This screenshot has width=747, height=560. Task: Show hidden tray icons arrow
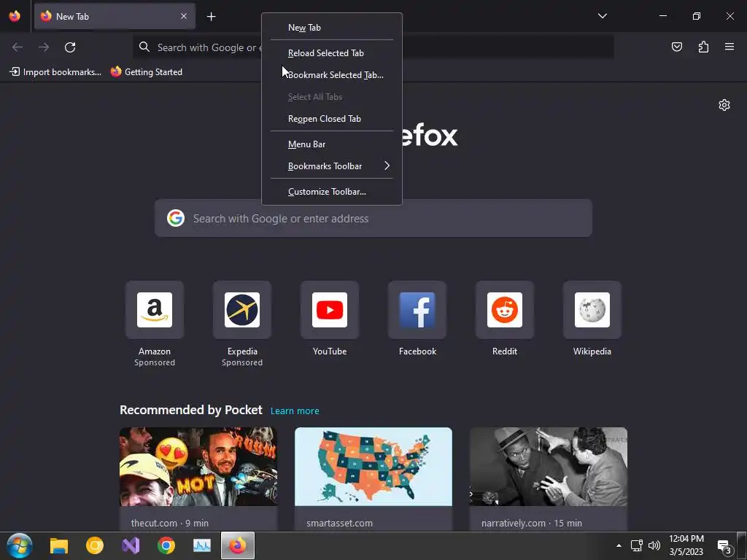(x=619, y=545)
